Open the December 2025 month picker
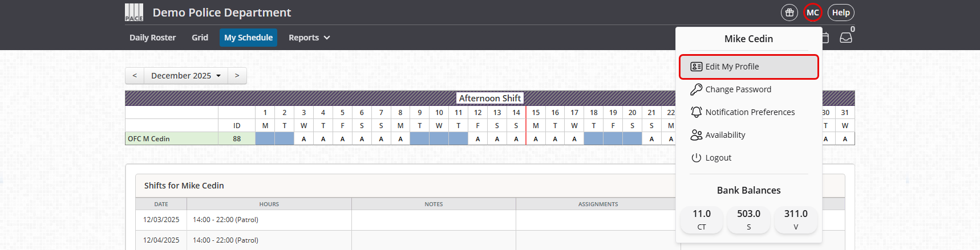Image resolution: width=980 pixels, height=250 pixels. pos(186,76)
